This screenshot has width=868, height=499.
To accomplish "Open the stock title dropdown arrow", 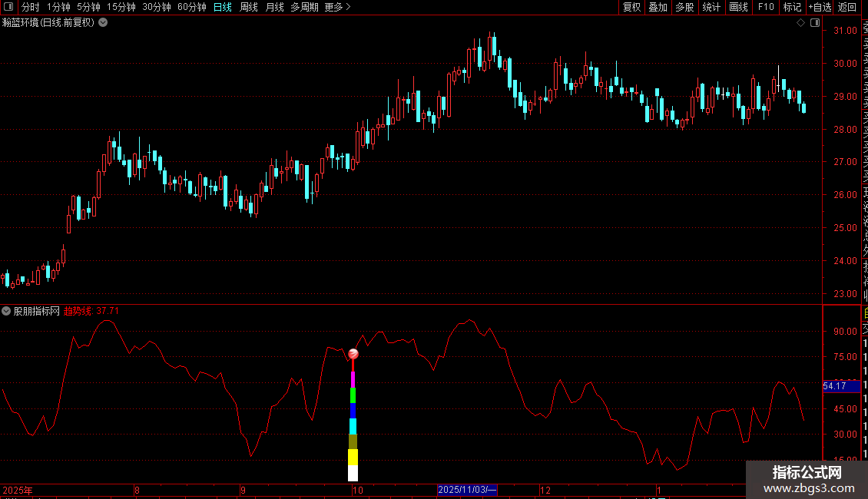I will tap(103, 23).
